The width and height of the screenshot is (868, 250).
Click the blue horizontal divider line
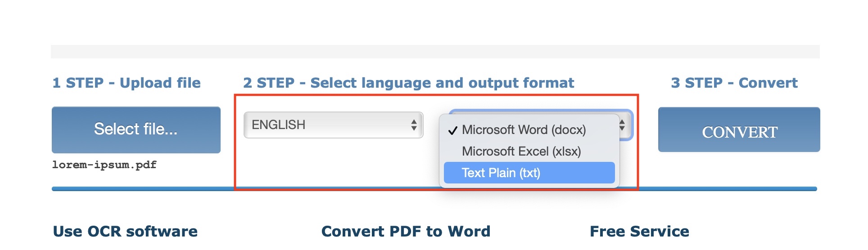click(x=135, y=189)
